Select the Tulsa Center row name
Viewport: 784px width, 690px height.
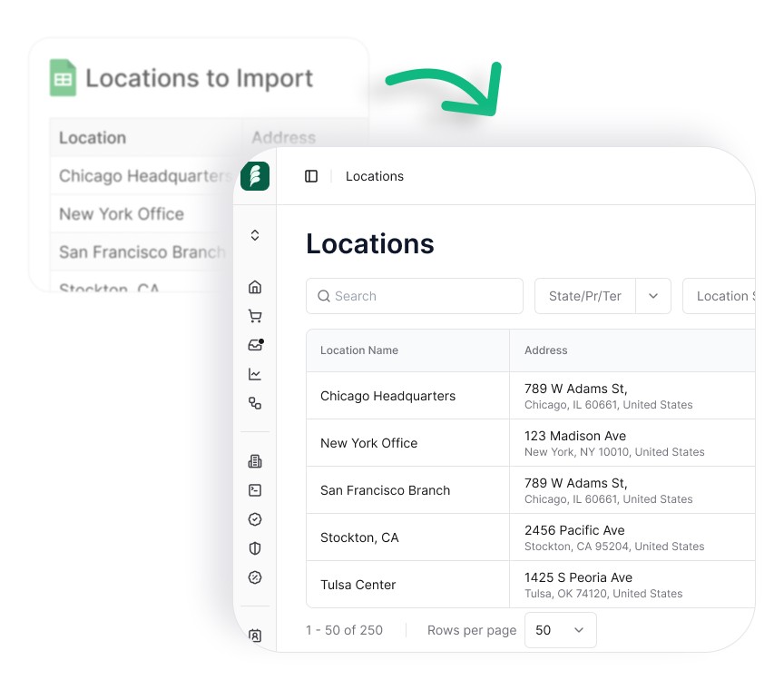(358, 585)
